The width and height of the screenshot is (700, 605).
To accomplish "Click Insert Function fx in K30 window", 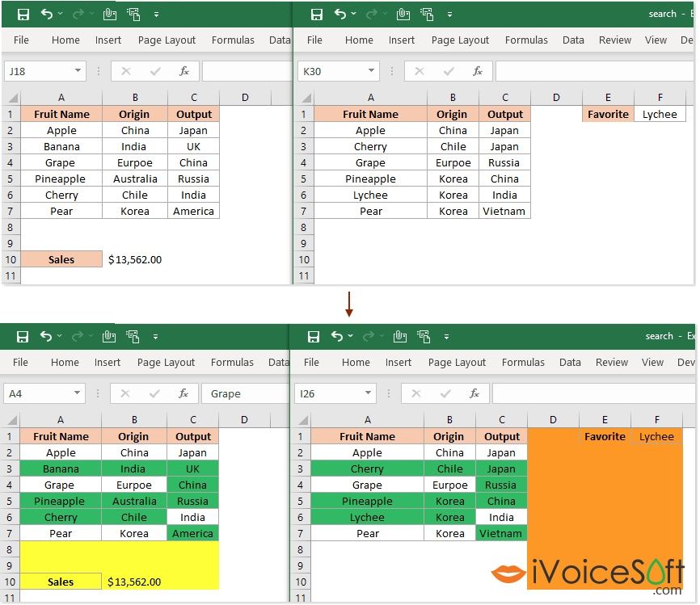I will coord(478,71).
